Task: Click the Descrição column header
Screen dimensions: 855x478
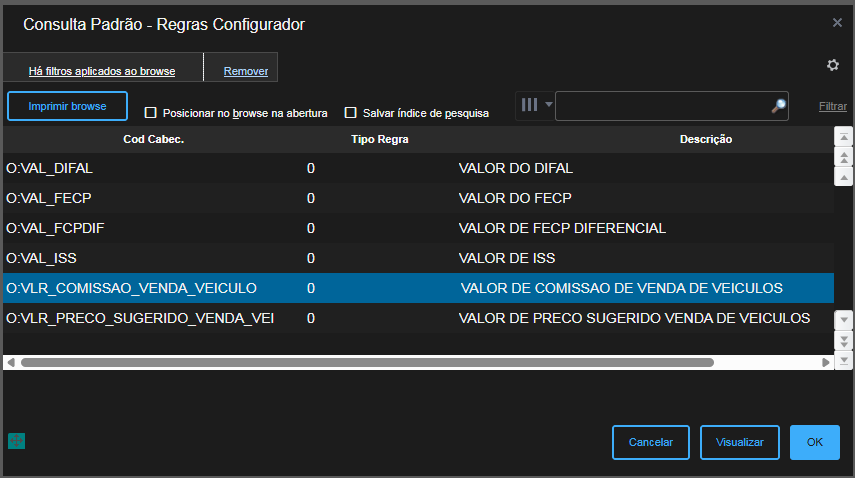Action: 706,139
